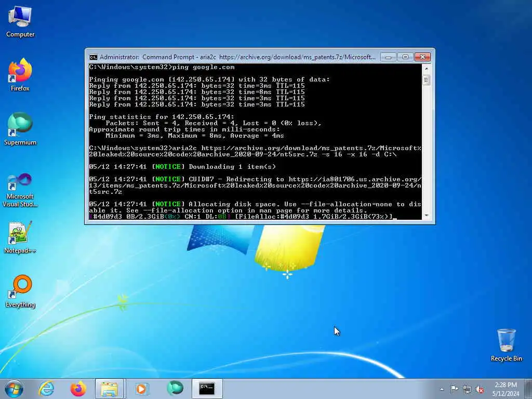Show hidden system tray icons
Viewport: 532px width, 399px height.
tap(442, 389)
